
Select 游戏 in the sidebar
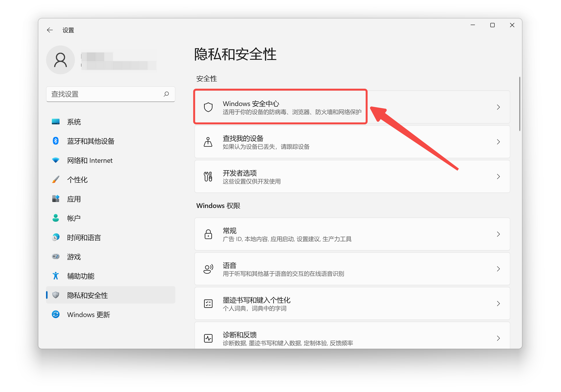111,257
